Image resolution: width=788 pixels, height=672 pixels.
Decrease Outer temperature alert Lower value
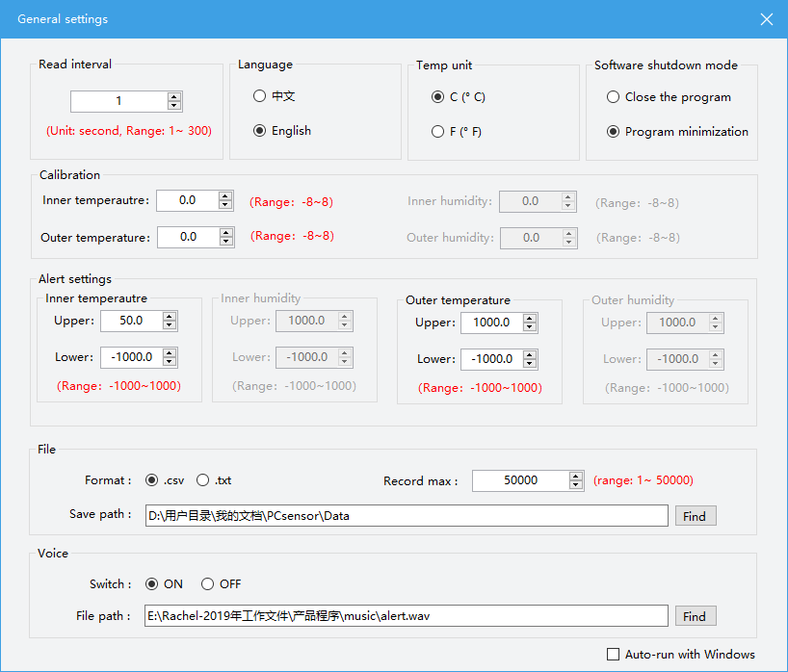(x=530, y=364)
